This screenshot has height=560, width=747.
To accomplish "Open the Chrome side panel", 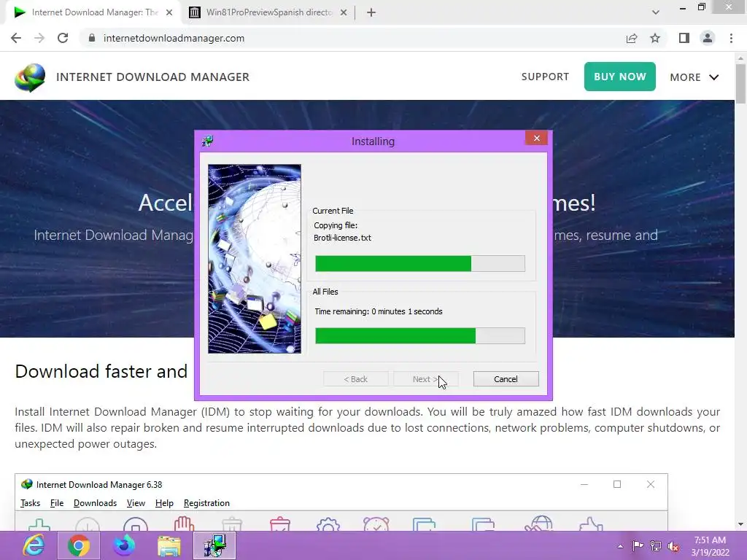I will pos(684,38).
